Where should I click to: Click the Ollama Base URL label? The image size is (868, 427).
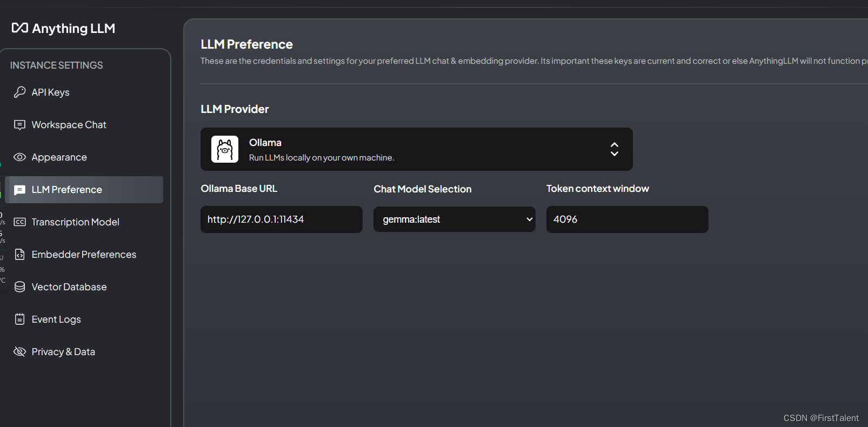(239, 189)
